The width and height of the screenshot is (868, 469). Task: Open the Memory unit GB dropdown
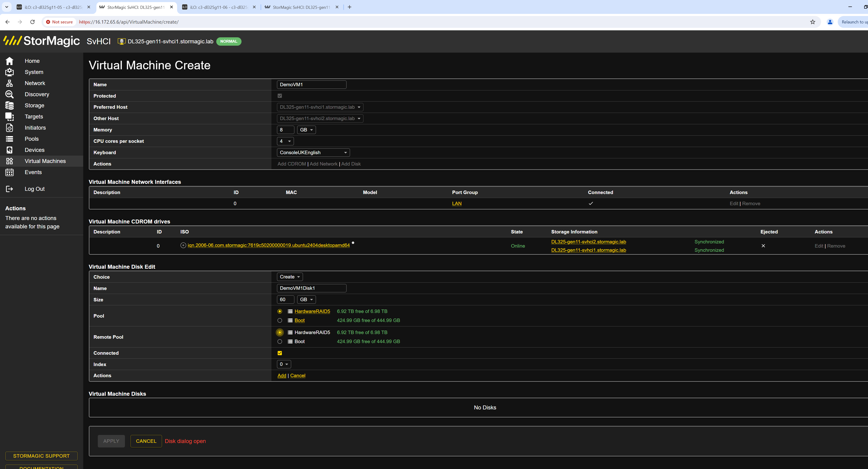306,130
